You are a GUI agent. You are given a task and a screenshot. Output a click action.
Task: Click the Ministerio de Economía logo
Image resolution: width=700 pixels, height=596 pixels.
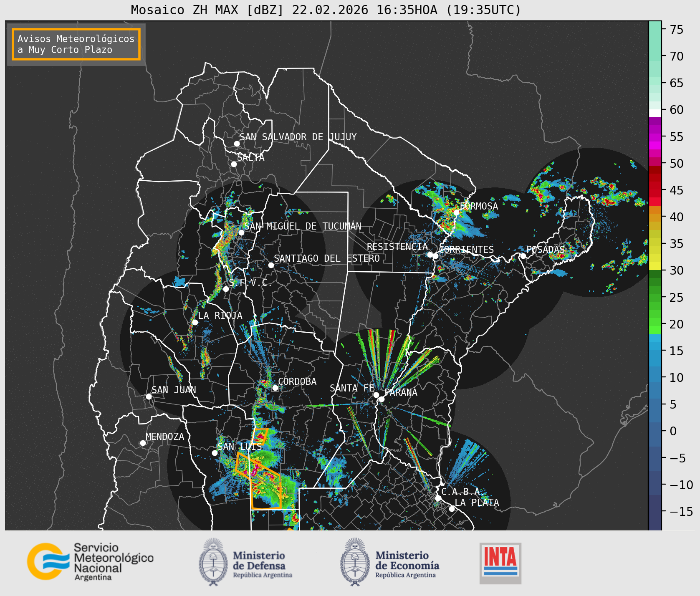[389, 562]
